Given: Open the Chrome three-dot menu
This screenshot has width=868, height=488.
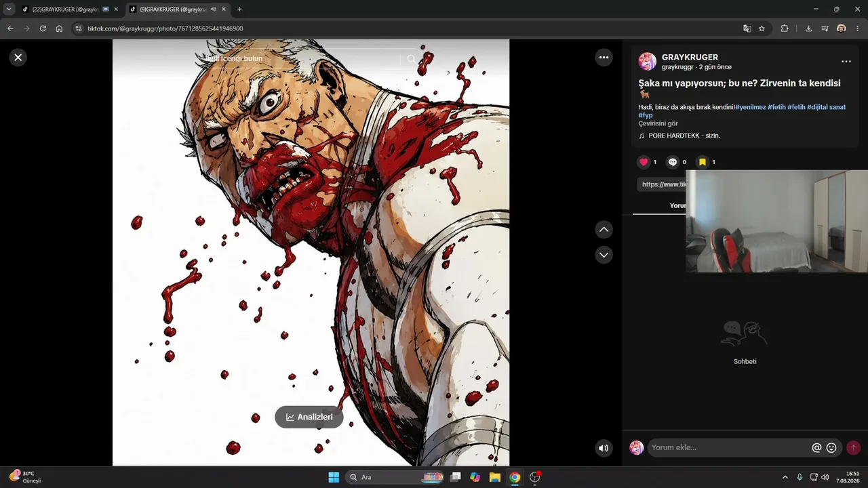Looking at the screenshot, I should pos(857,28).
